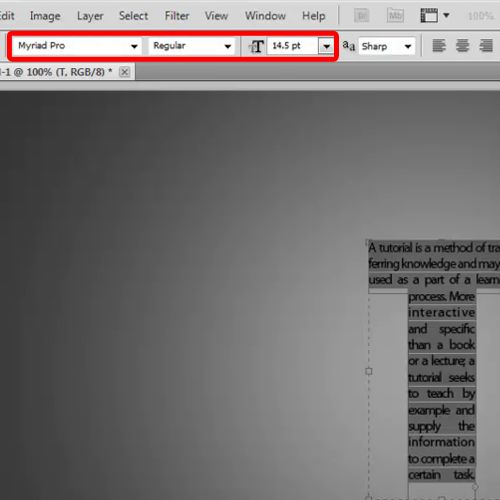Launch Mini Bridge from the Mb icon

(395, 16)
